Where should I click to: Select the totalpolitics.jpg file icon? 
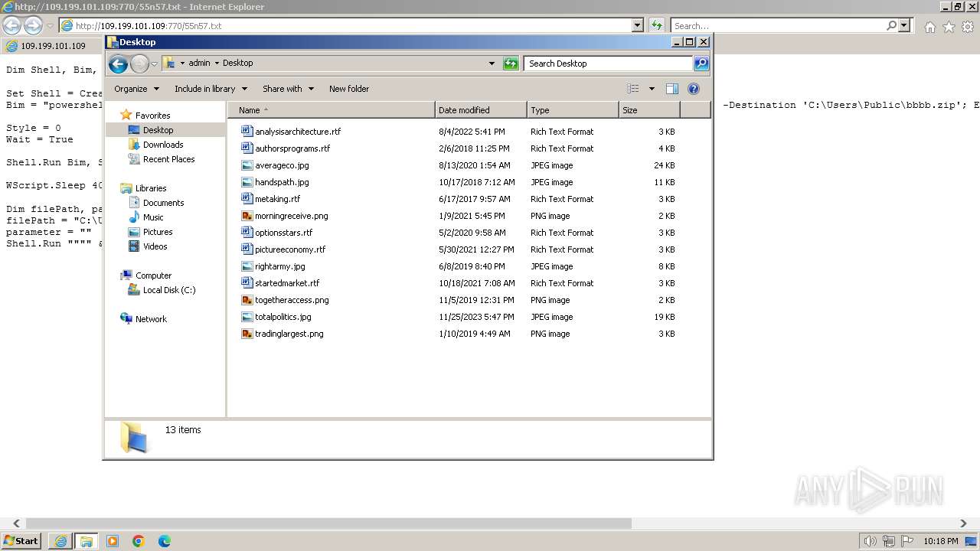[x=247, y=317]
